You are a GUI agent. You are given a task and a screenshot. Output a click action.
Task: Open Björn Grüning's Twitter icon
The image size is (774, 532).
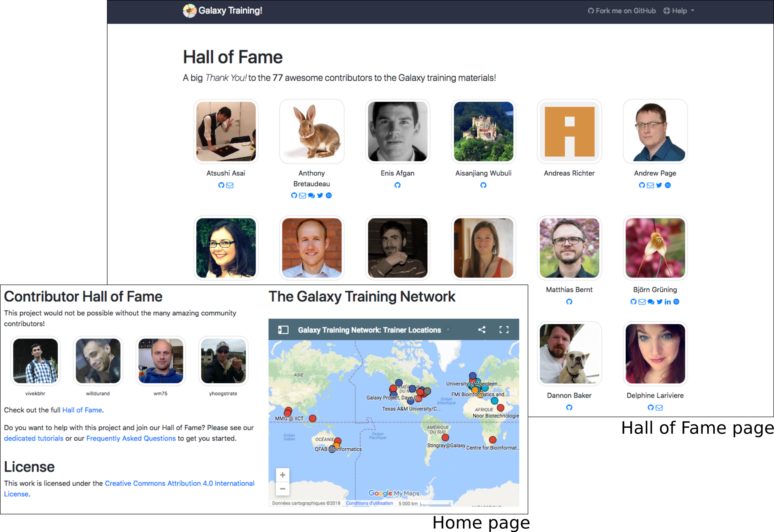(x=659, y=302)
